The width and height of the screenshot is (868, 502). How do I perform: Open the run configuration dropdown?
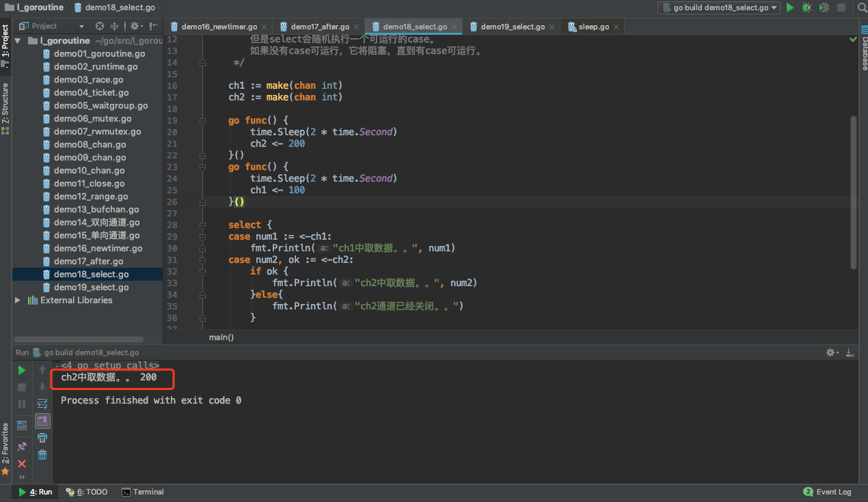(718, 8)
